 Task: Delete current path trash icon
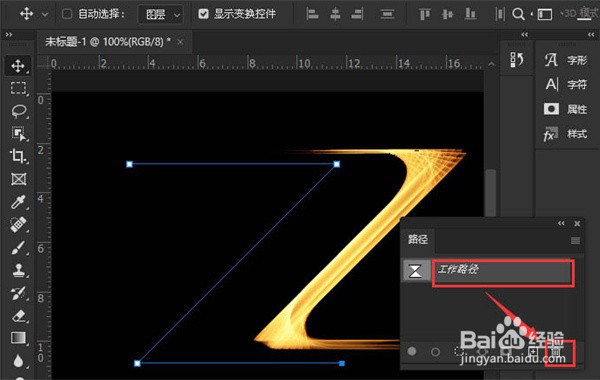tap(557, 351)
